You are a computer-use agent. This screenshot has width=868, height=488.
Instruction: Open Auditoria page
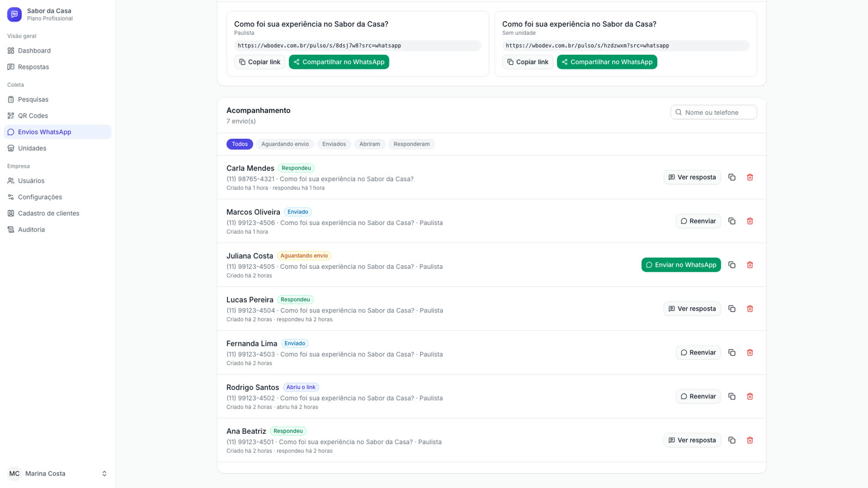pyautogui.click(x=58, y=229)
